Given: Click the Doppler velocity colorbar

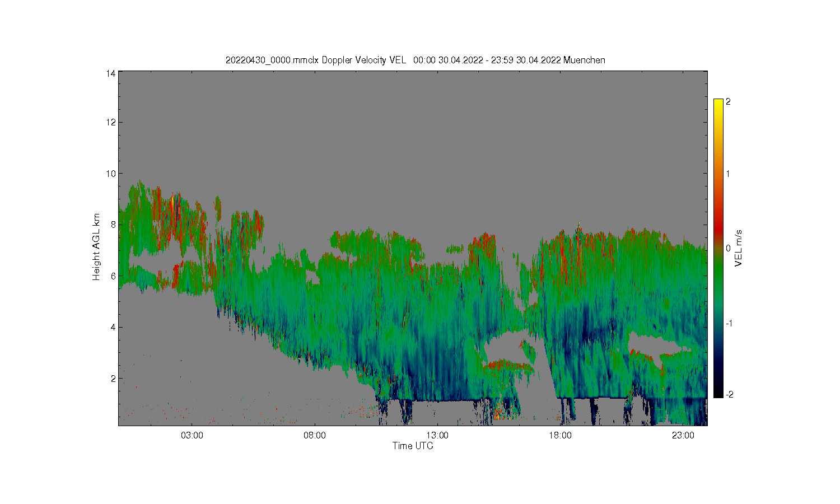Looking at the screenshot, I should pos(718,248).
